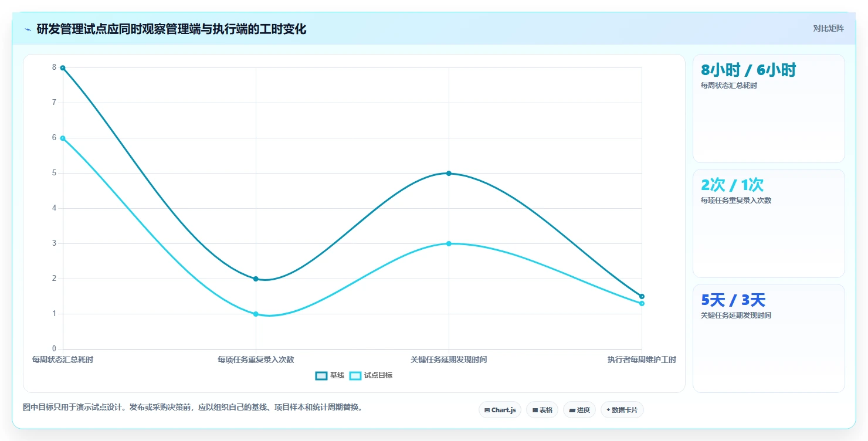Click the 试点目标 point for 每项任务重复录入次数
Screen dimensions: 868x441
[256, 314]
